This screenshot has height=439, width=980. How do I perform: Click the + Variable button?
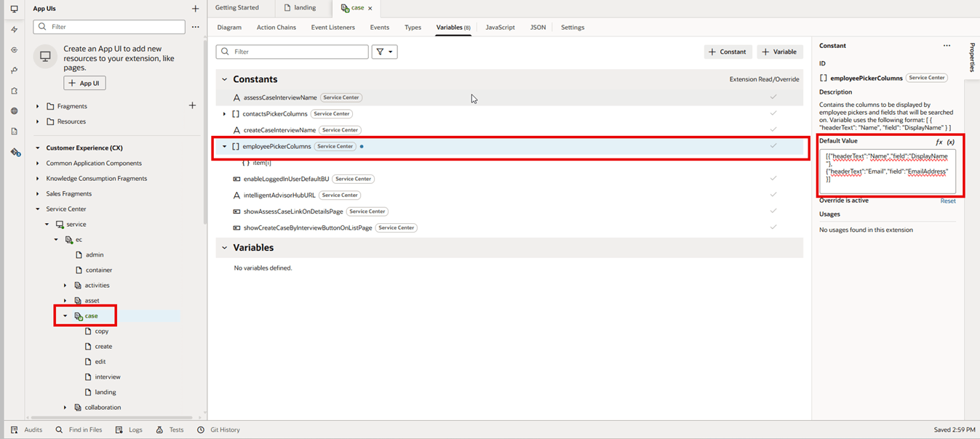click(780, 52)
